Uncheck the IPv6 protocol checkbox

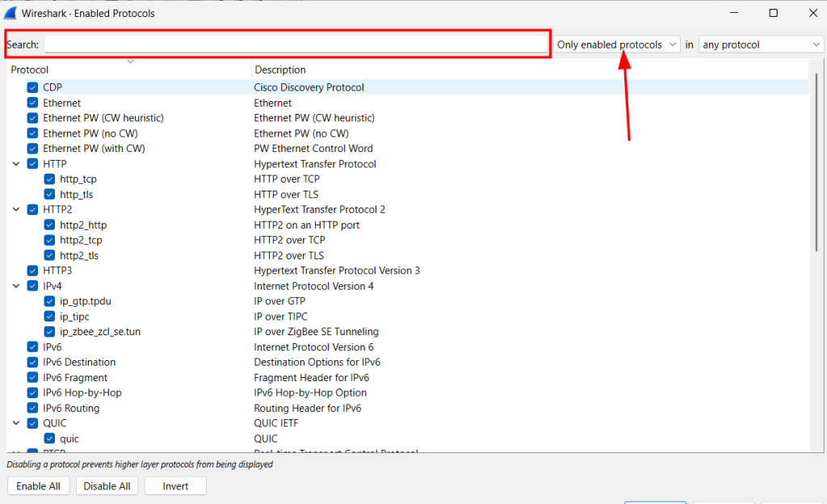point(32,346)
